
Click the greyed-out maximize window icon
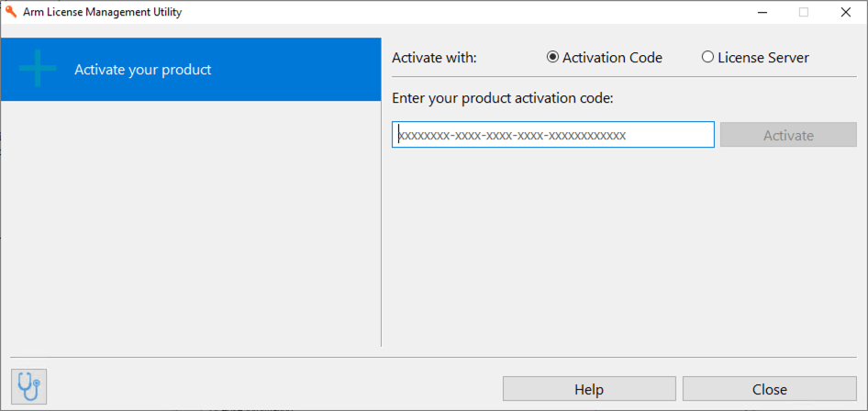coord(804,13)
